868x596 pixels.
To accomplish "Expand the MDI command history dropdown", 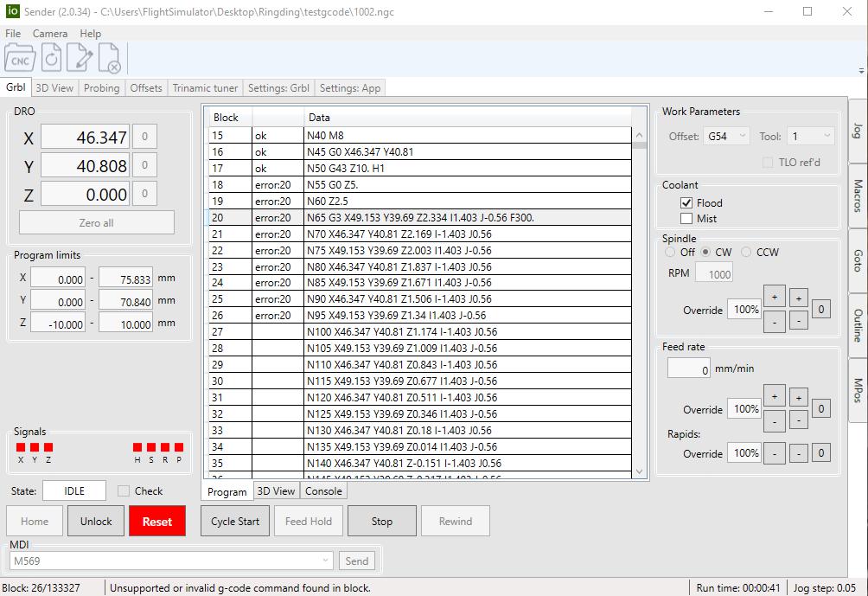I will (326, 561).
